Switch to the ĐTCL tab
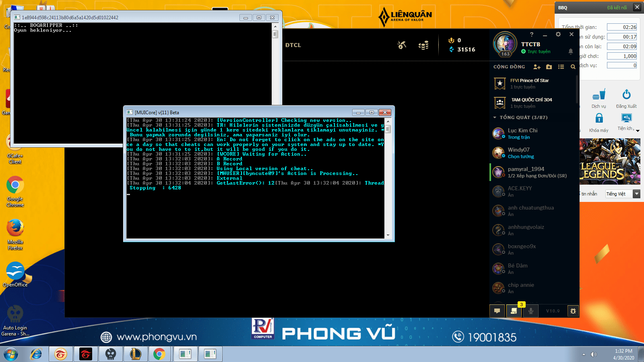The height and width of the screenshot is (362, 644). point(293,45)
